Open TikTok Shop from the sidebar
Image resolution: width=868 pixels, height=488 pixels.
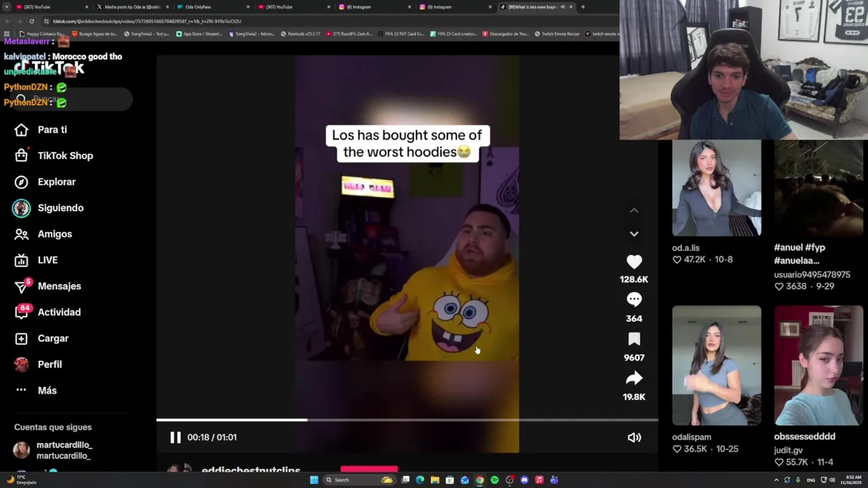(x=54, y=156)
